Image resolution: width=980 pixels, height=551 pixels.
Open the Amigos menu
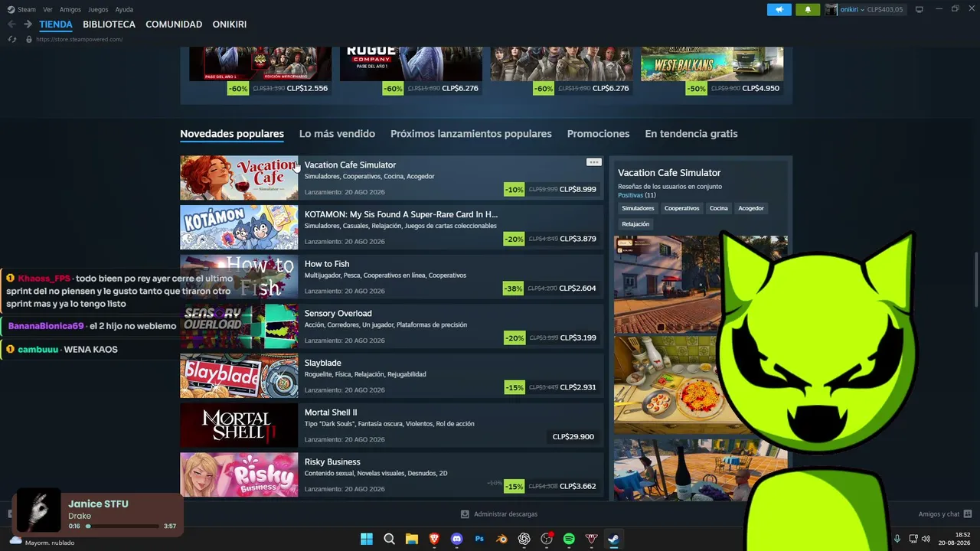(x=70, y=9)
